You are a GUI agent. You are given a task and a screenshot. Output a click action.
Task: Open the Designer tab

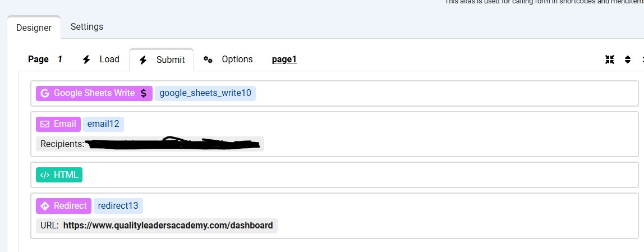34,28
